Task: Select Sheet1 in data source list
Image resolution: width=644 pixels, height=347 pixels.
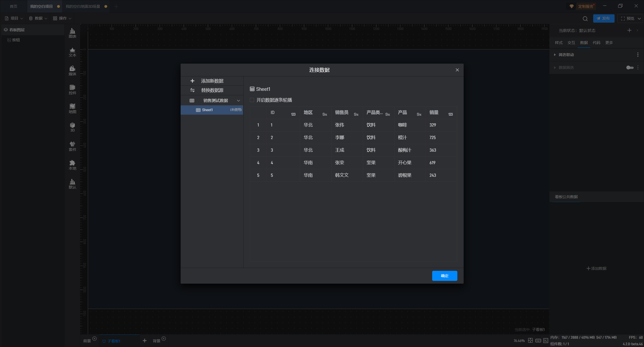Action: [207, 110]
